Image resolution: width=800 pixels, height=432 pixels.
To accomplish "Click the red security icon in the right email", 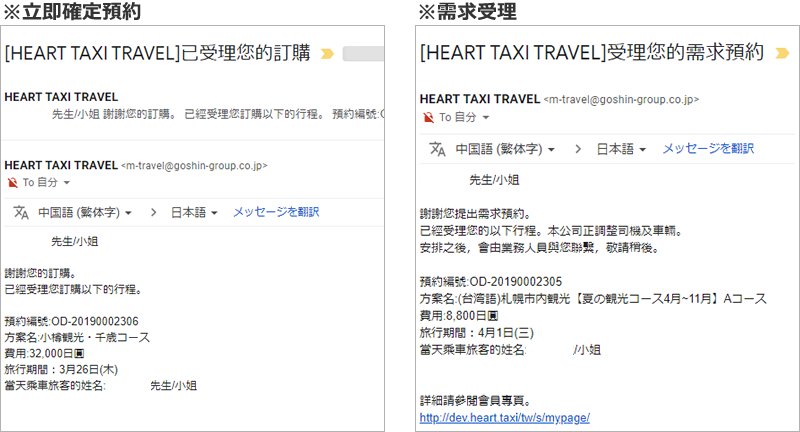I will tap(429, 117).
